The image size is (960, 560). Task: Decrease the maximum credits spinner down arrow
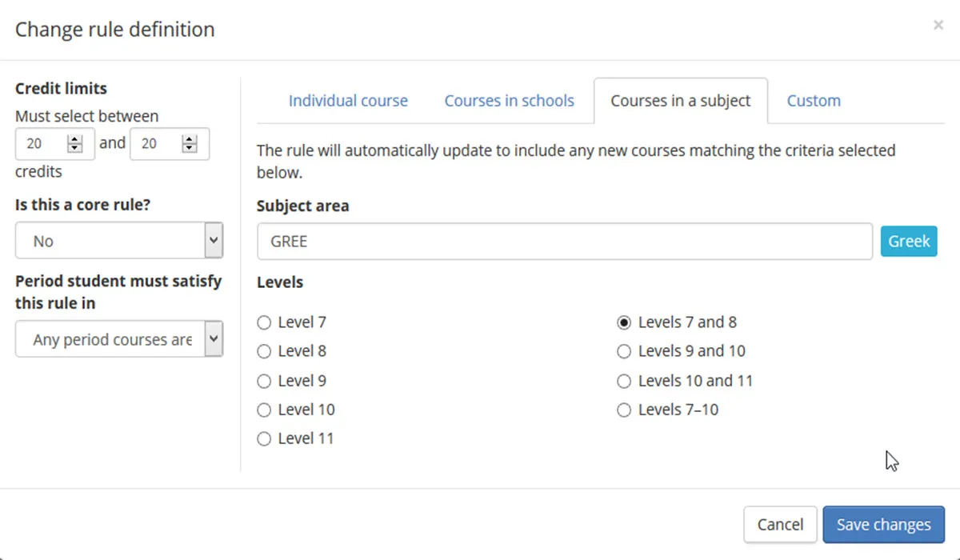pyautogui.click(x=190, y=148)
